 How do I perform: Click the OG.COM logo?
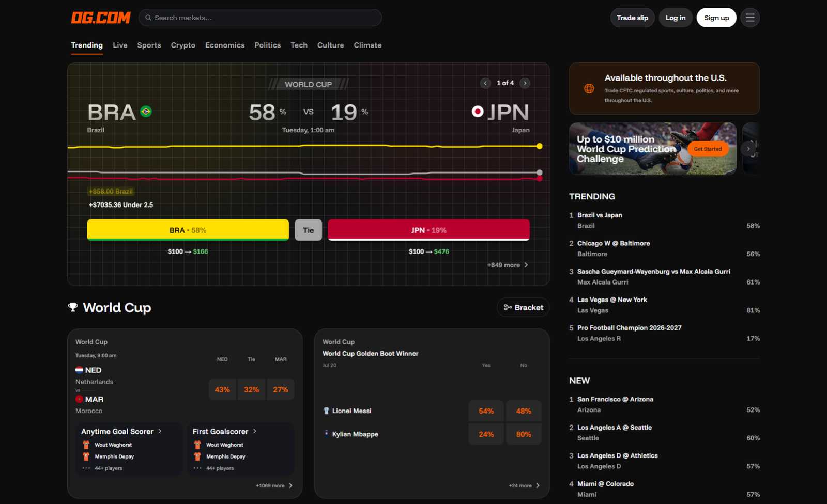coord(101,18)
